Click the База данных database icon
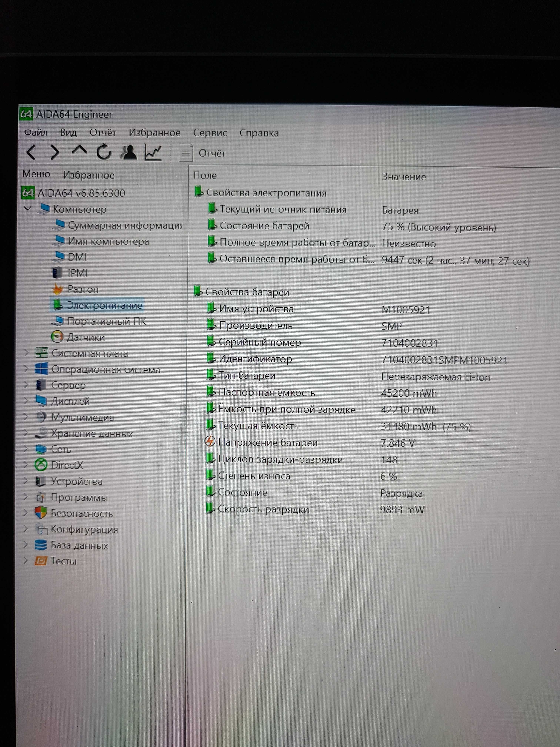The width and height of the screenshot is (560, 747). click(41, 545)
